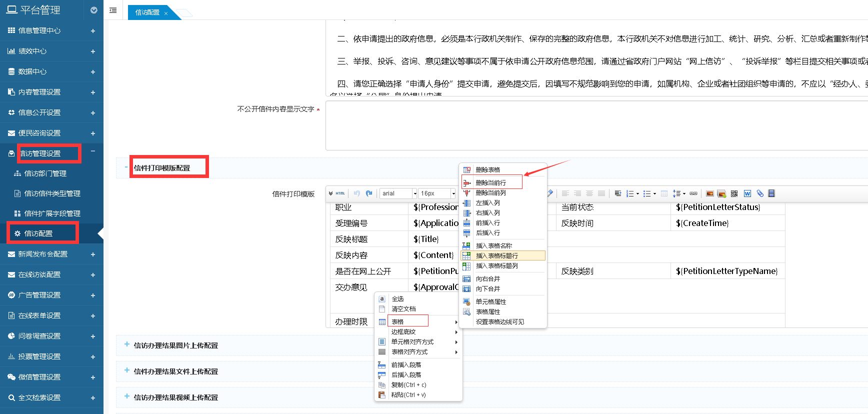Open 信访部门管理 in the sidebar
This screenshot has height=414, width=868.
coord(45,173)
